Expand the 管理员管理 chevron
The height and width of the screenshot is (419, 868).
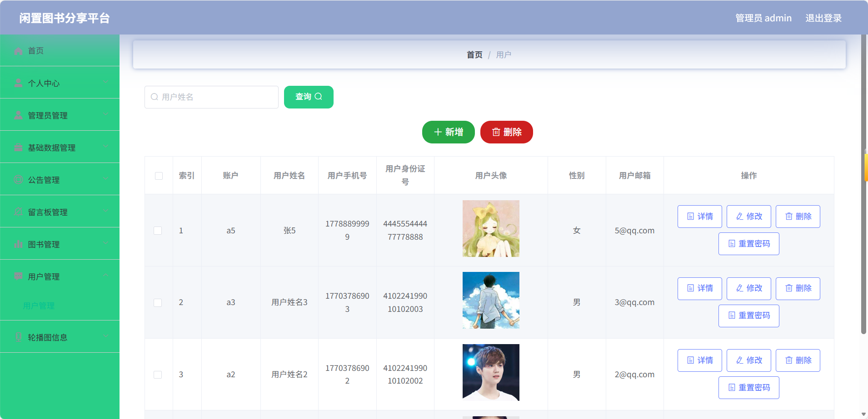pos(105,115)
